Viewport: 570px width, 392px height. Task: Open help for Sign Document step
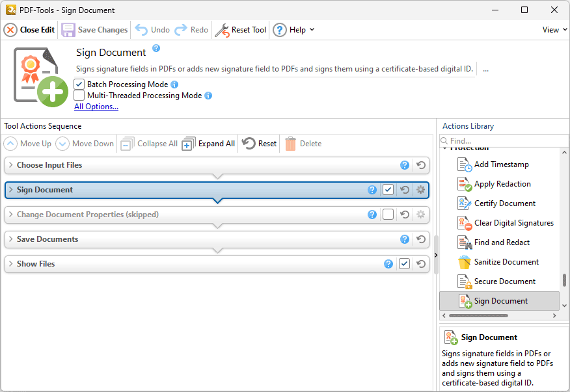(x=372, y=190)
